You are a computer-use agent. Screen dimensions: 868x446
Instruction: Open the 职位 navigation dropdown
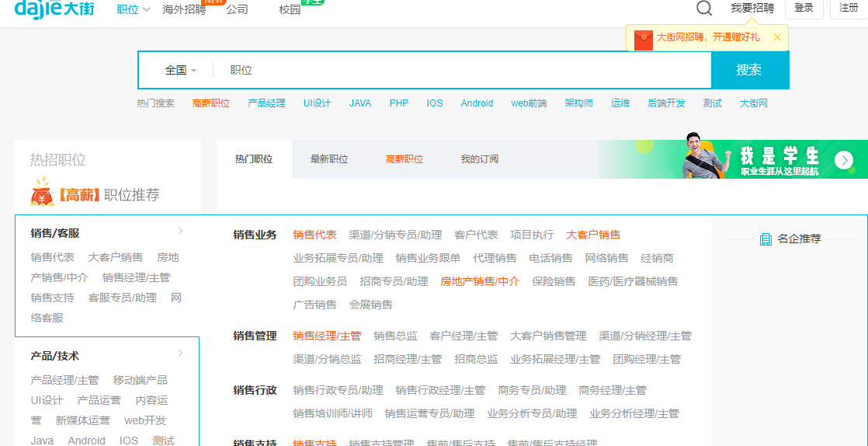tap(133, 9)
